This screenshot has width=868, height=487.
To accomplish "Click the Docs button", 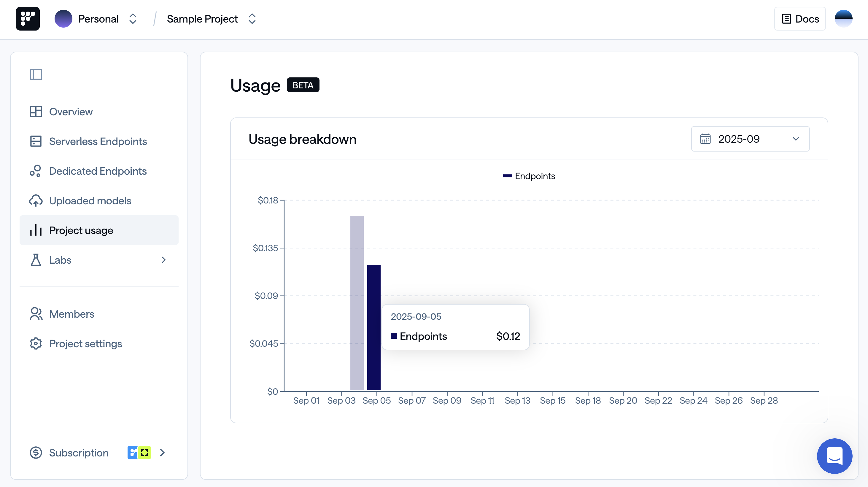I will pyautogui.click(x=799, y=19).
